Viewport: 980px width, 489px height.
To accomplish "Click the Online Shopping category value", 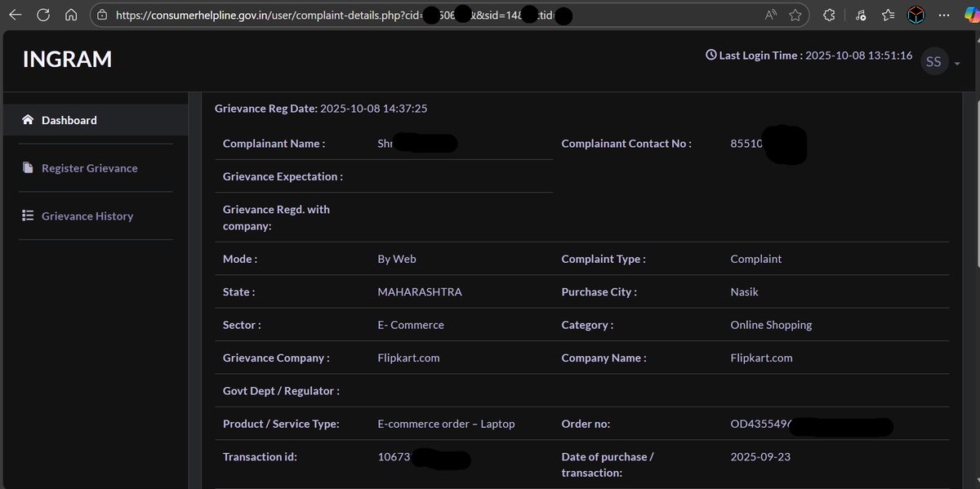I will (771, 325).
